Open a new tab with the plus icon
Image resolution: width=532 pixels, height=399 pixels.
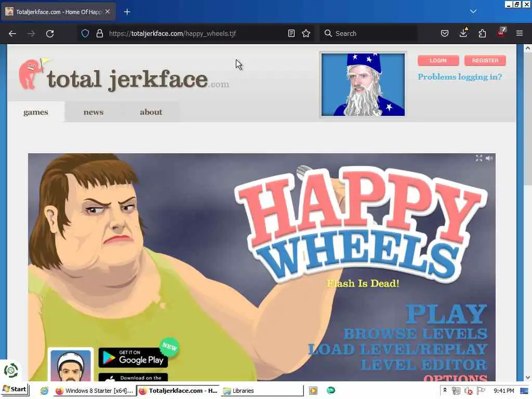pyautogui.click(x=127, y=12)
